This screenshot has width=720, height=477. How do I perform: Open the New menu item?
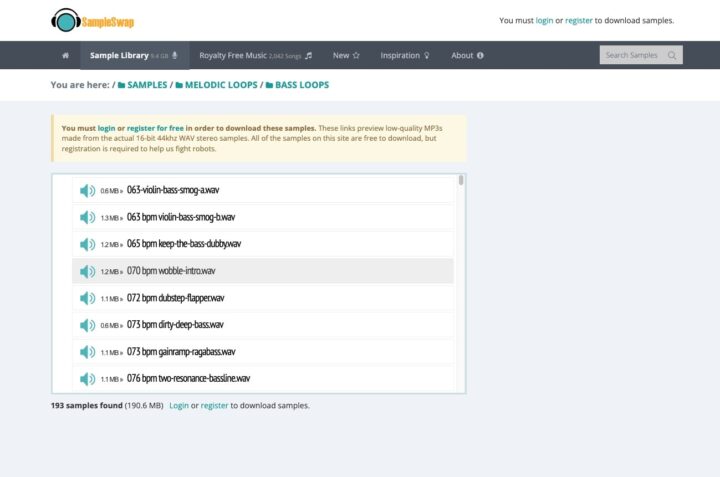[346, 56]
